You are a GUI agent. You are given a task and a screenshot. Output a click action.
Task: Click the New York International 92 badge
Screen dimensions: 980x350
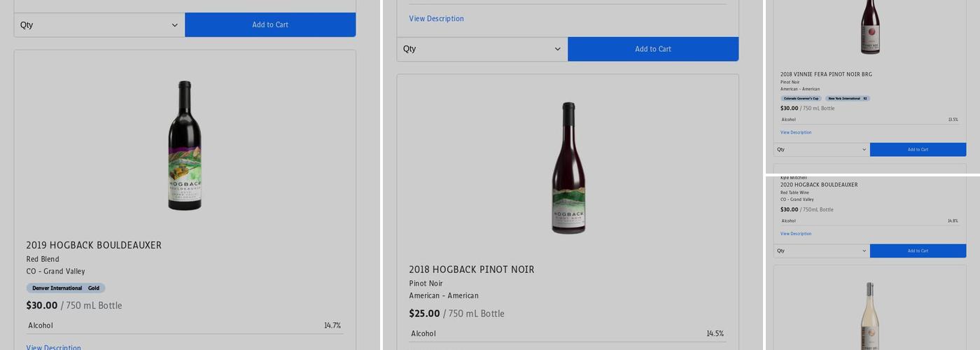[847, 99]
